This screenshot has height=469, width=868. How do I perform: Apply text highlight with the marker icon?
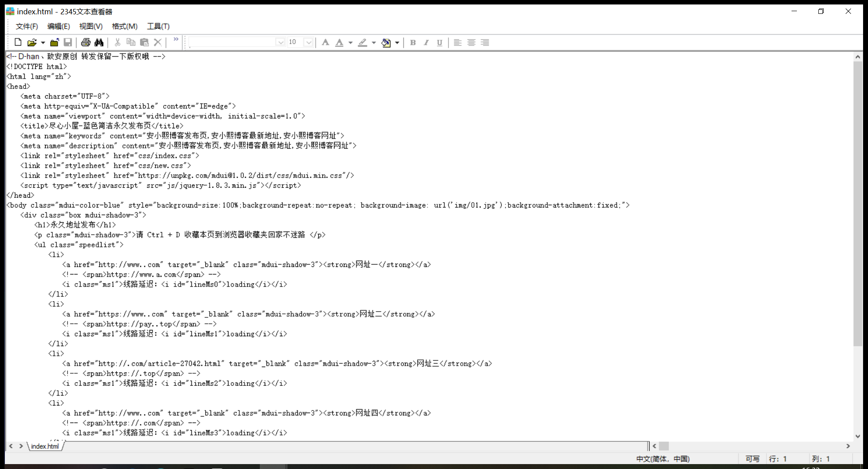pyautogui.click(x=363, y=42)
